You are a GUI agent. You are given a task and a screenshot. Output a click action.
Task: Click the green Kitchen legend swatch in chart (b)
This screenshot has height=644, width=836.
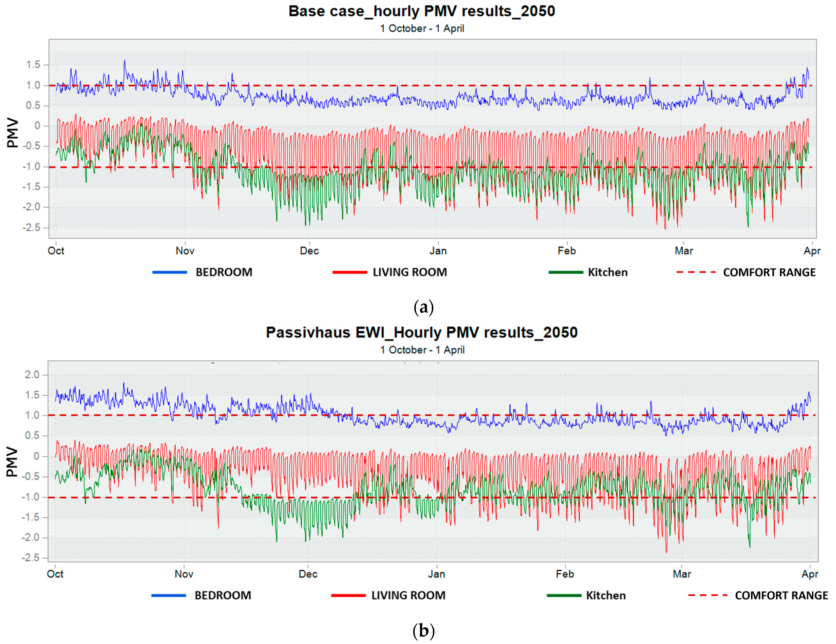pos(564,595)
